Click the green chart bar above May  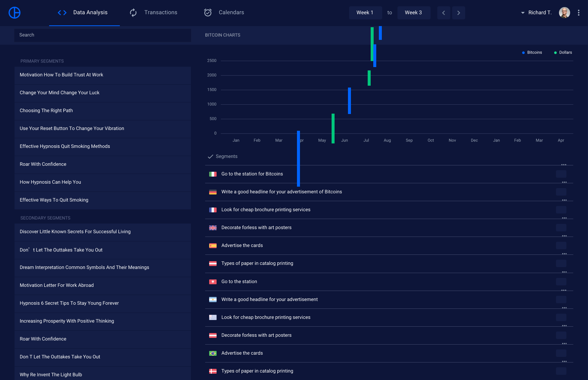point(333,129)
